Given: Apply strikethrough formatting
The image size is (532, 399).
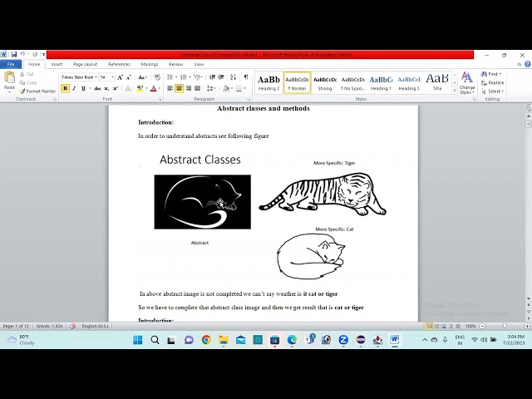Looking at the screenshot, I should [97, 89].
